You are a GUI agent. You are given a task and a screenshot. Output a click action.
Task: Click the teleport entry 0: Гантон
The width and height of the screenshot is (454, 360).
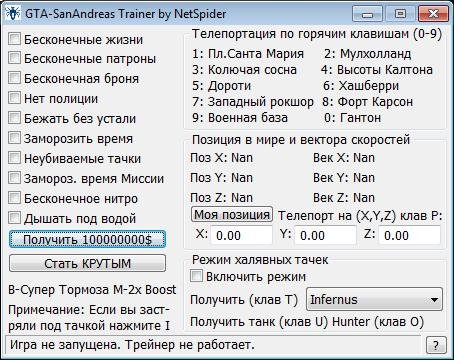(x=352, y=118)
